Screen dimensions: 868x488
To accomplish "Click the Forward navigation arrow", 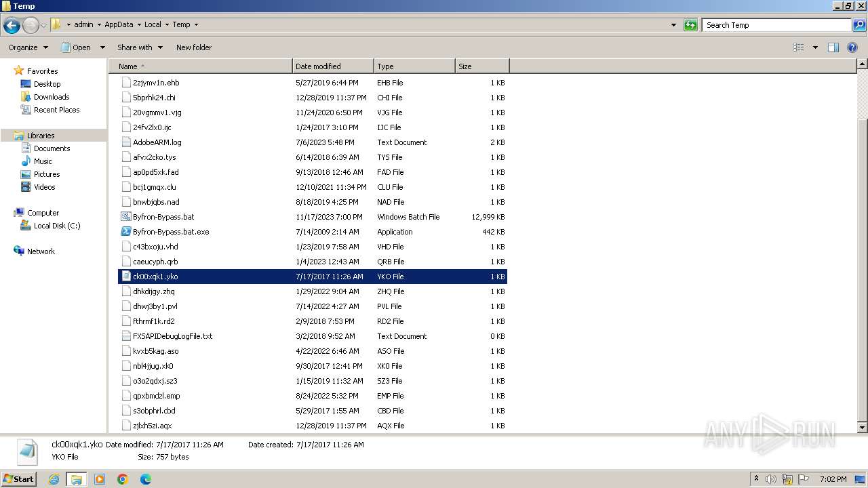I will (31, 26).
